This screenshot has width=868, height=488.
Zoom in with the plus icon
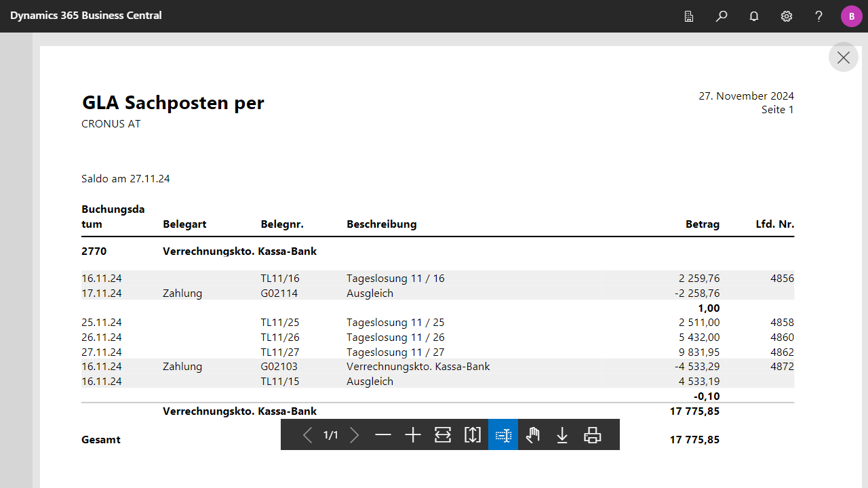[x=413, y=435]
